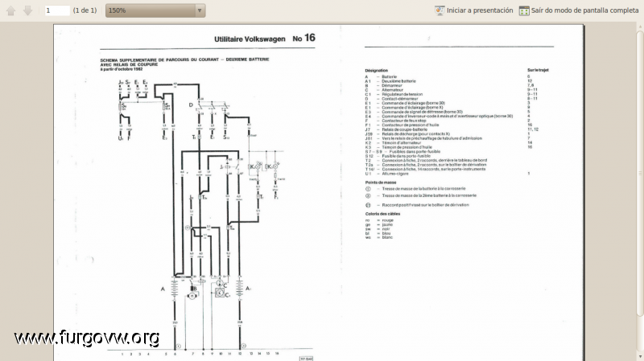Click the 'rouge' cable colour entry
644x361 pixels.
(x=388, y=220)
